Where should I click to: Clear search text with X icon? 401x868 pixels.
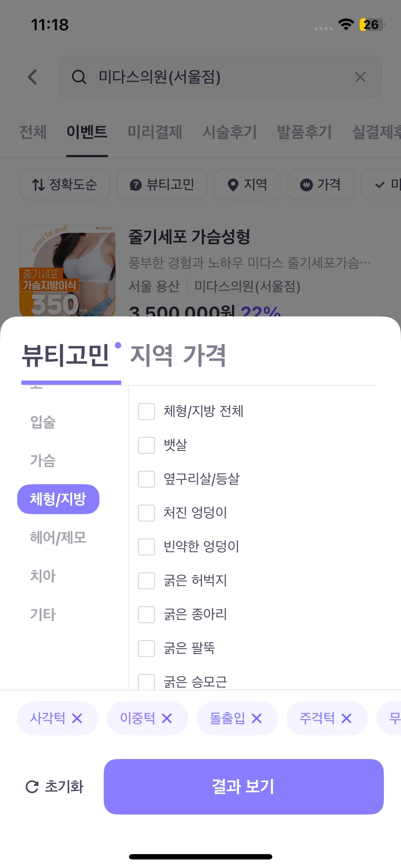[360, 77]
